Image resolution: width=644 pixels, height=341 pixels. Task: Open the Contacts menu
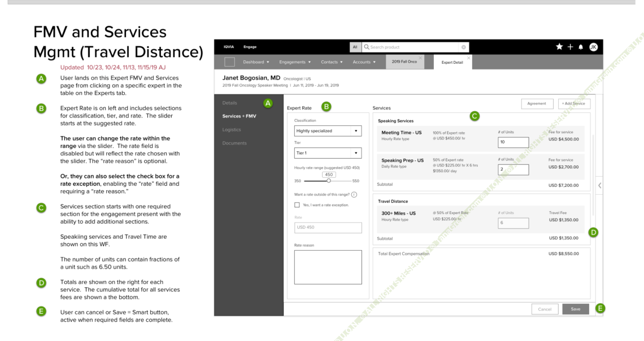tap(332, 62)
